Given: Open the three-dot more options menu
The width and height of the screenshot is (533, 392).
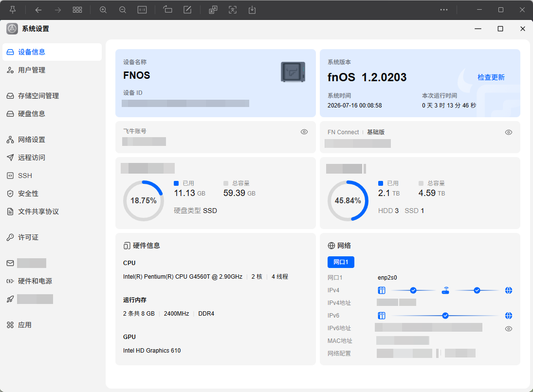Looking at the screenshot, I should [x=444, y=10].
